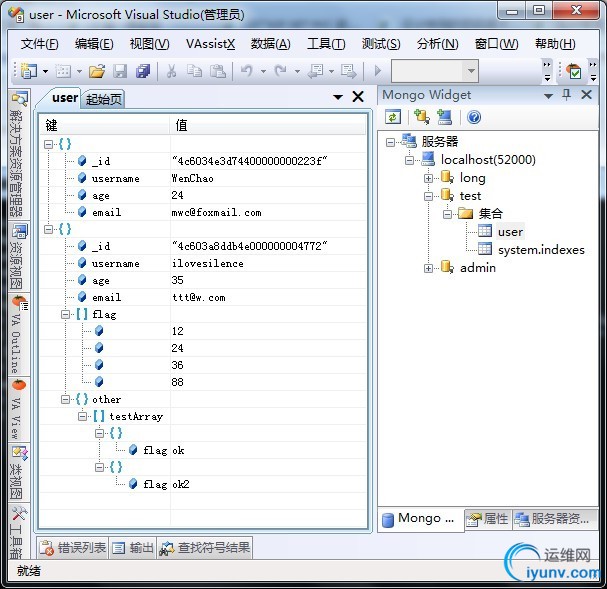Screen dimensions: 607x589
Task: Expand the admin database node
Action: tap(428, 268)
